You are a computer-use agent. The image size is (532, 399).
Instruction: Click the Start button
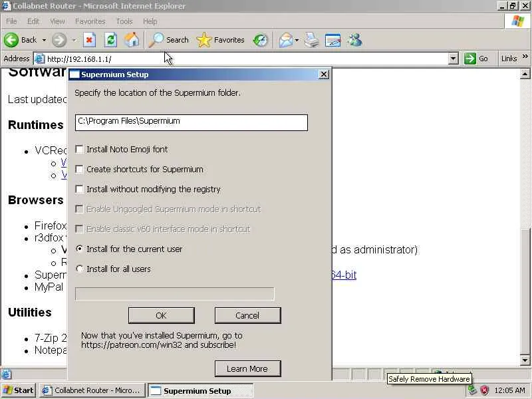pos(19,390)
